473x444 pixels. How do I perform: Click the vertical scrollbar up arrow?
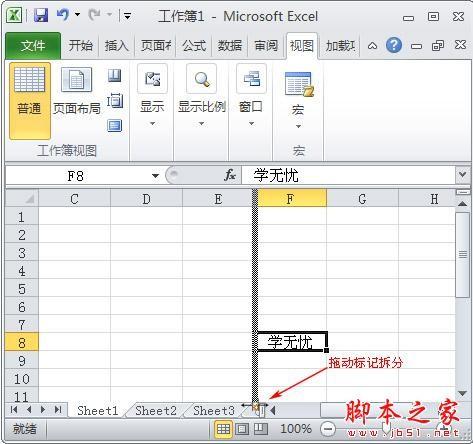click(462, 204)
